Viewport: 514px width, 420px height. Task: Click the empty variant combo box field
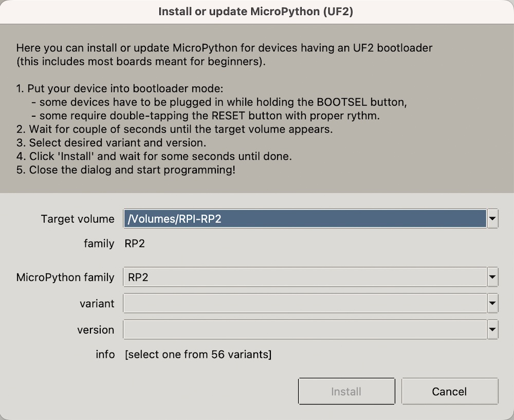click(304, 304)
